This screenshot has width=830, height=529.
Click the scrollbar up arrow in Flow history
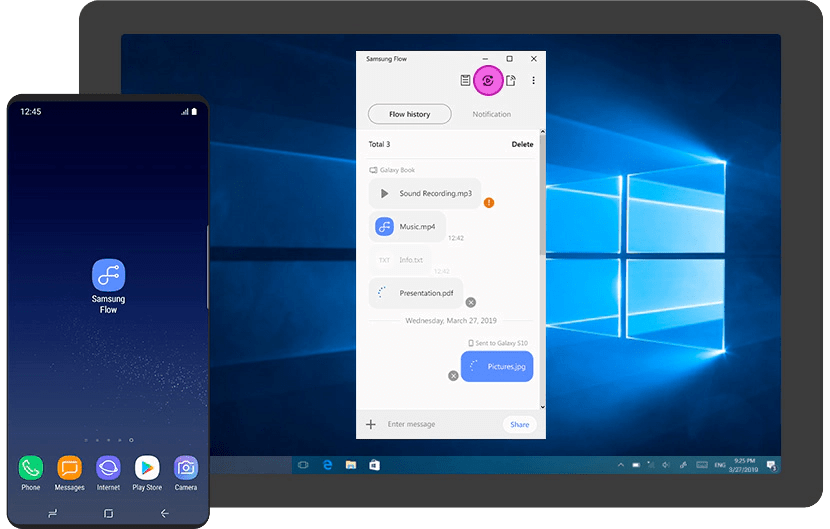click(x=543, y=132)
